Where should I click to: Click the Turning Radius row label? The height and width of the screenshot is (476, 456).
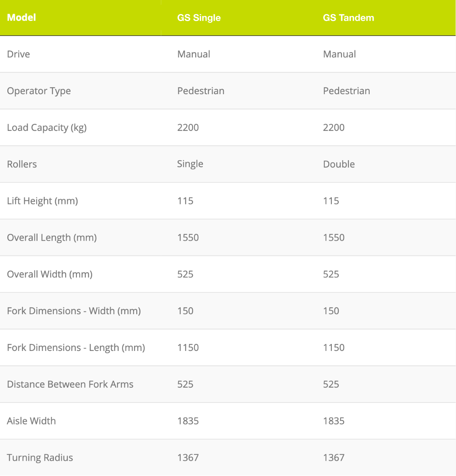point(40,458)
